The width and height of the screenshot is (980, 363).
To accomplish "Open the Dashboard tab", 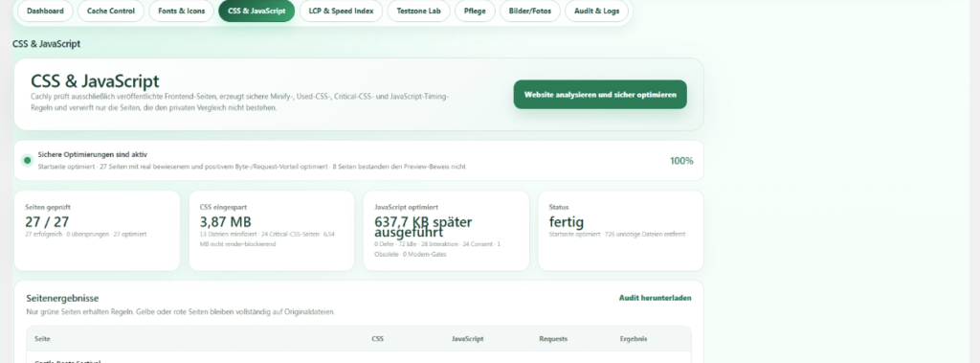I will [45, 11].
